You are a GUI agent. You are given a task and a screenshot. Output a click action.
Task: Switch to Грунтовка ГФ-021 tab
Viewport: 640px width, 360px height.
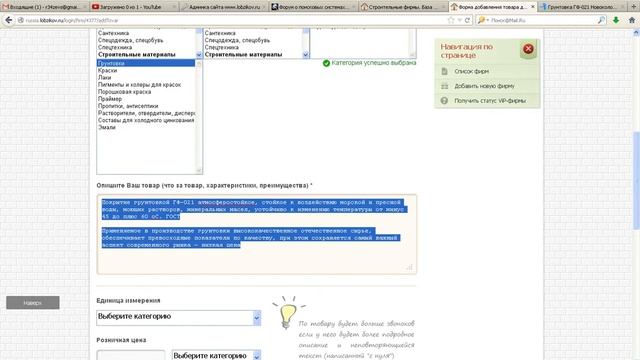point(582,7)
